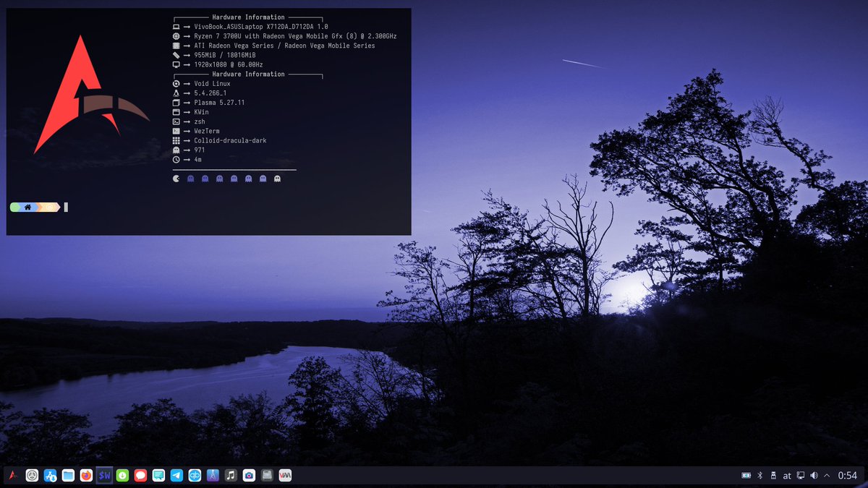The height and width of the screenshot is (488, 868).
Task: Expand hidden system tray icons arrow
Action: [x=827, y=476]
